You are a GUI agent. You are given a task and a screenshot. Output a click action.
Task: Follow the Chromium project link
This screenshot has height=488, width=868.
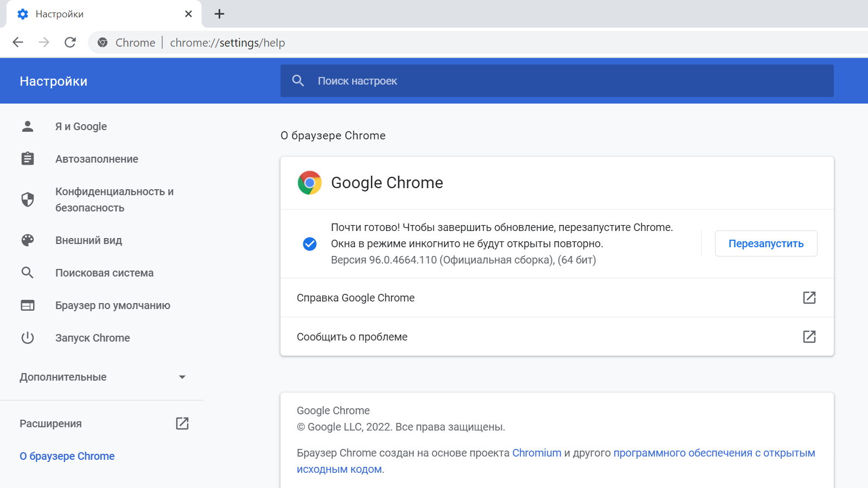537,453
